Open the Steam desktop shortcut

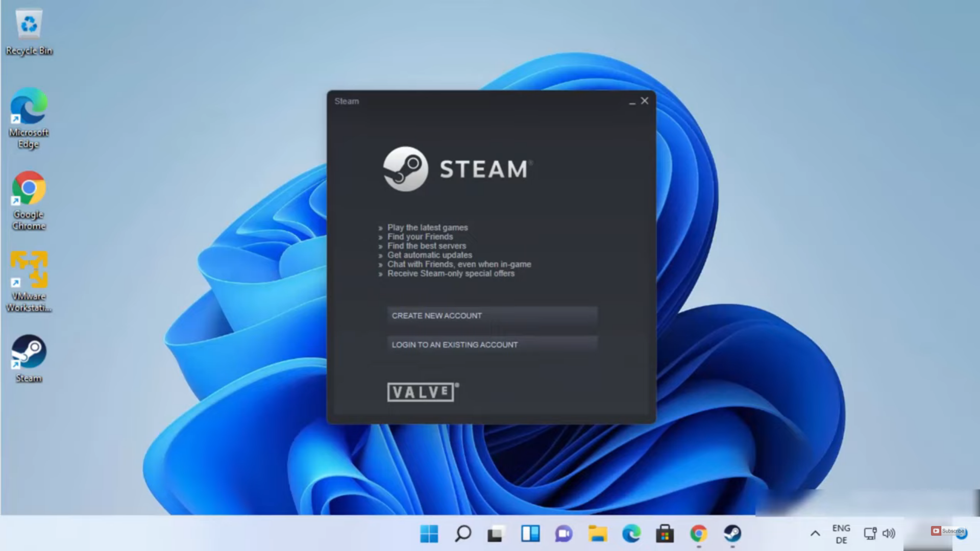click(29, 358)
